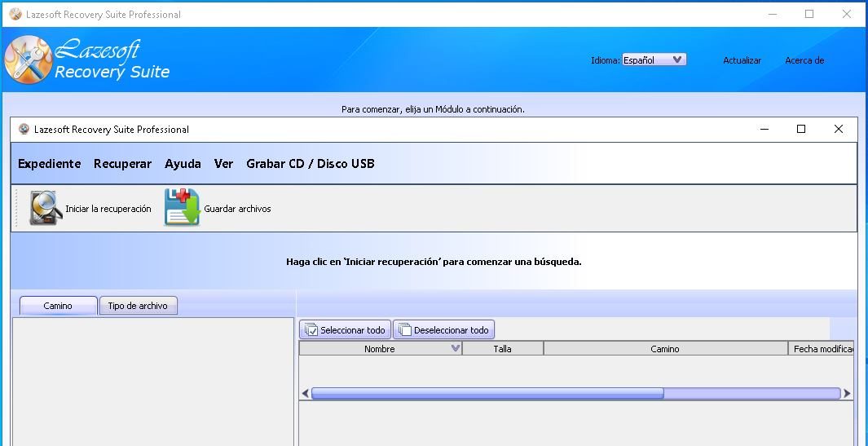Click the Guardar archivos floppy disk icon
This screenshot has height=446, width=868.
coord(182,207)
